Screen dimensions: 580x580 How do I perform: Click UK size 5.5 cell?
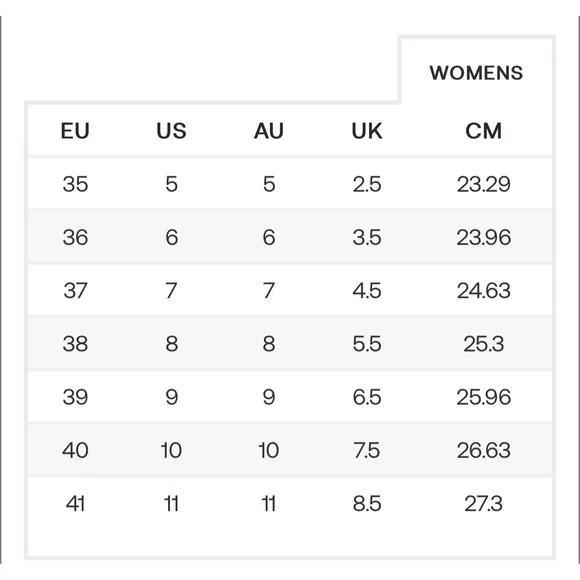click(367, 344)
